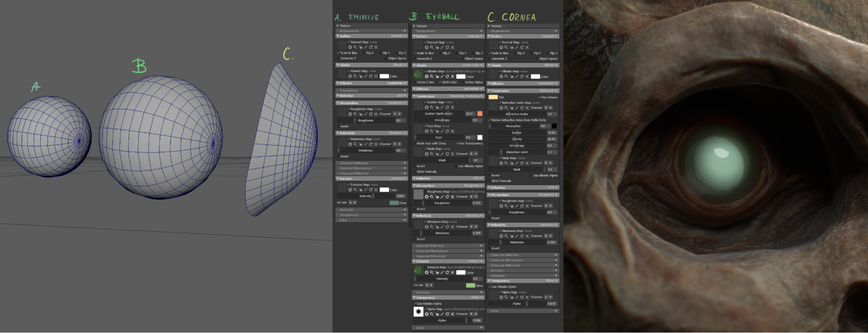This screenshot has height=333, width=868.
Task: Open Roughness Channel dropdown in Emissive panel
Action: coord(397,114)
